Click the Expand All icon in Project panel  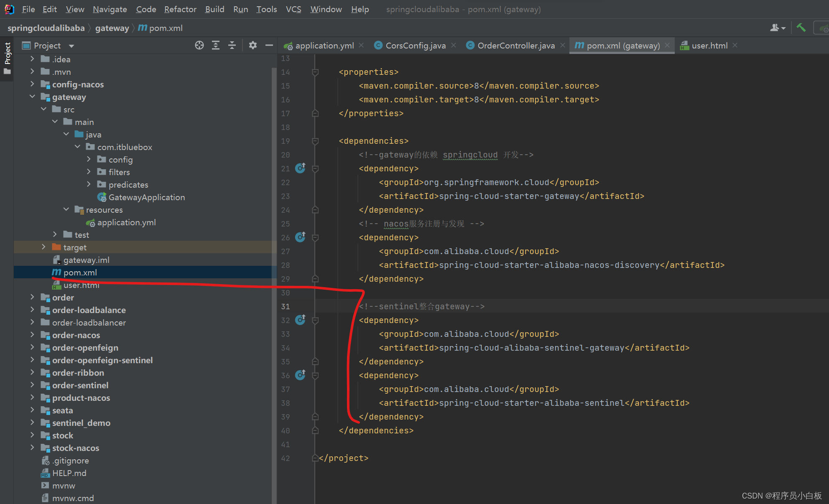point(216,46)
